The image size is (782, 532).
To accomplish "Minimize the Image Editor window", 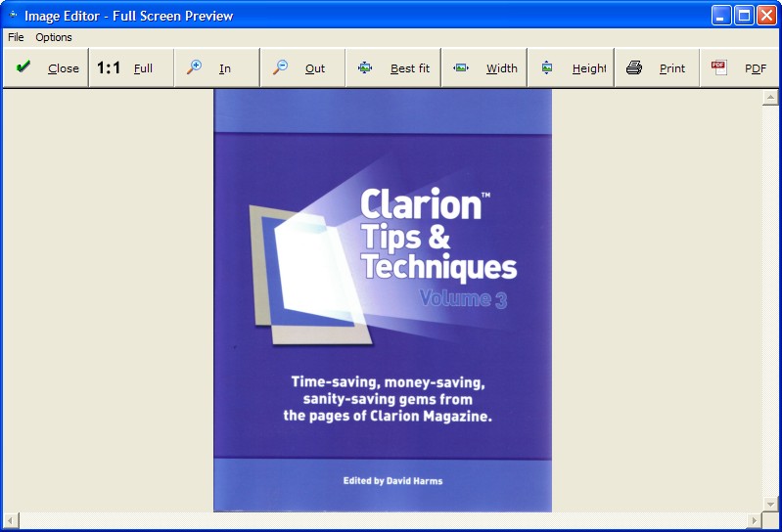I will [720, 16].
